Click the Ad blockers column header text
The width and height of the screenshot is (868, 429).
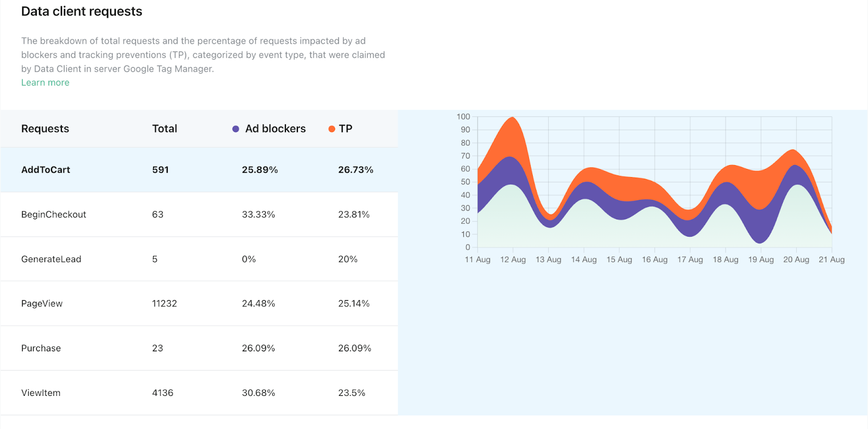[x=275, y=129]
